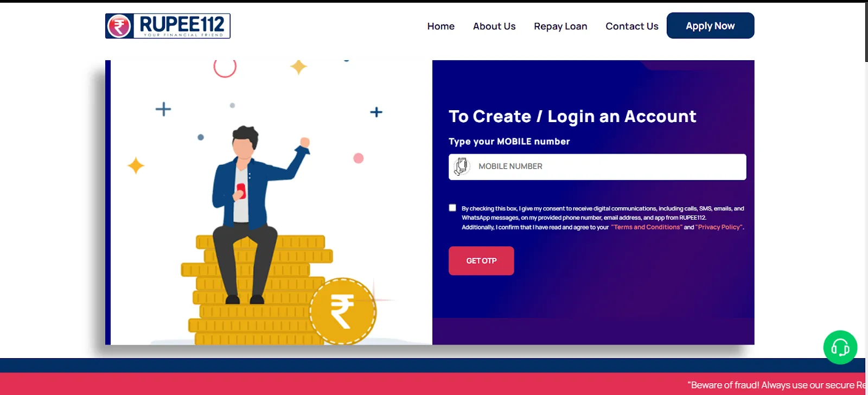Click the 'To Create / Login an Account' heading
This screenshot has width=868, height=395.
point(572,116)
